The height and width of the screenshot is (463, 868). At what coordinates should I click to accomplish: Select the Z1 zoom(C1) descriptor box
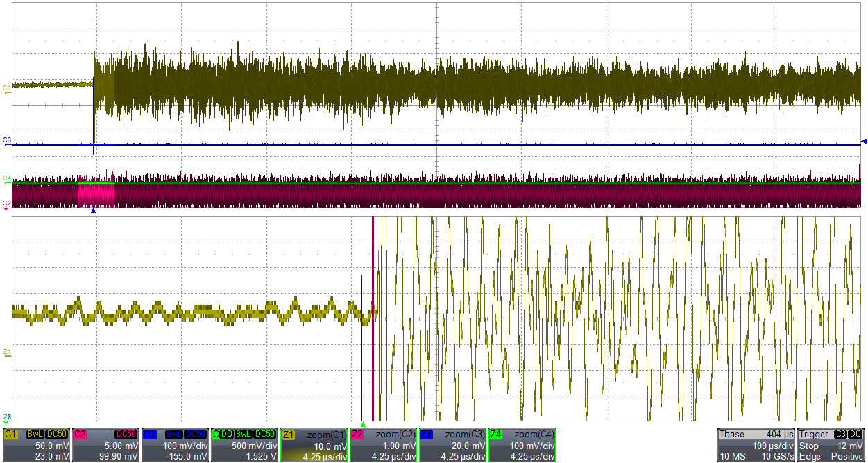pos(314,445)
